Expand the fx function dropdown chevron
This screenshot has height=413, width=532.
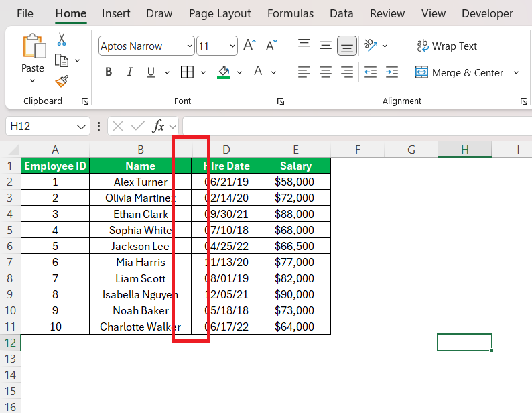(173, 127)
